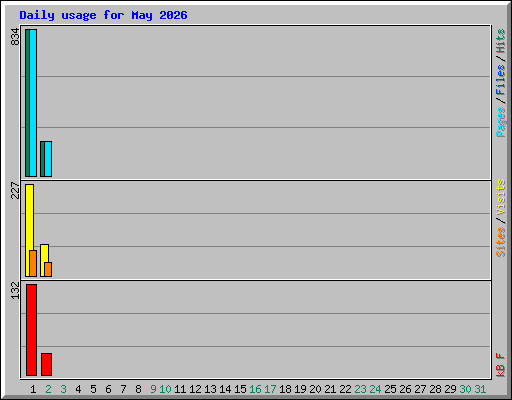Click day 22 on the x-axis

pyautogui.click(x=345, y=389)
